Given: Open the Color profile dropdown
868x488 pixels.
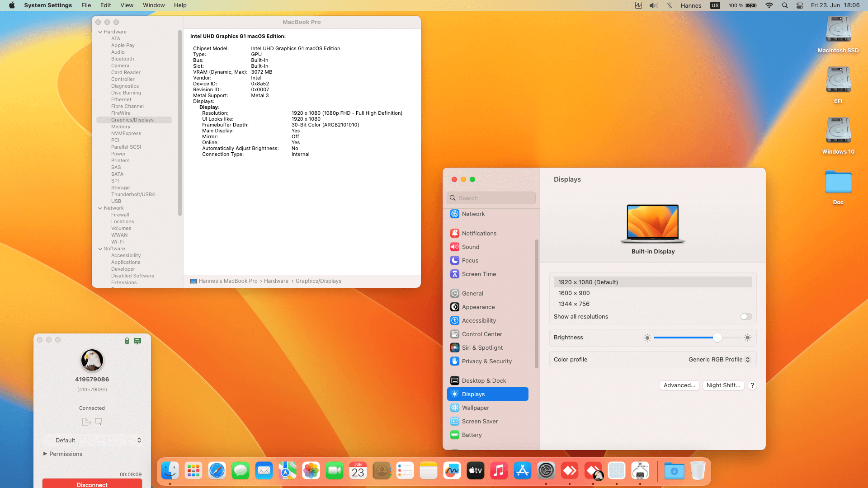Looking at the screenshot, I should tap(719, 360).
